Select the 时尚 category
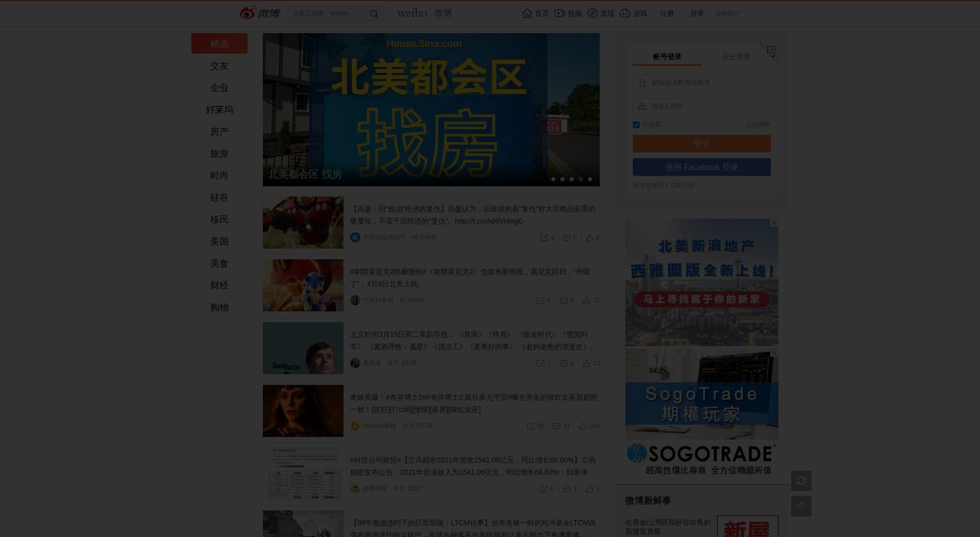Image resolution: width=980 pixels, height=537 pixels. [219, 176]
